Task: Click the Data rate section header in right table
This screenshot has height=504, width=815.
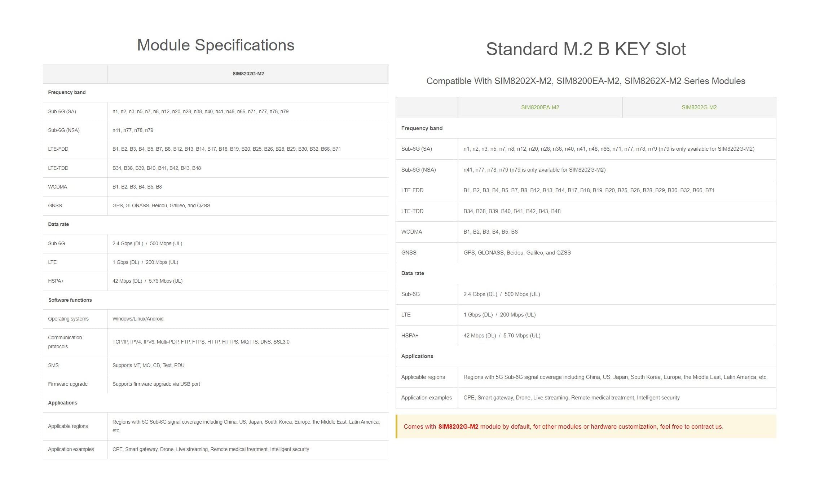Action: point(586,273)
